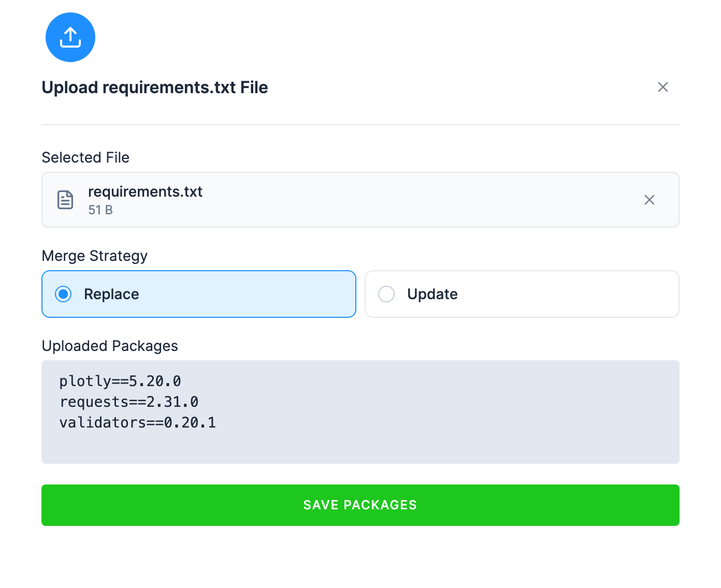Click the blue upload icon
Viewport: 721px width, 588px height.
click(70, 37)
